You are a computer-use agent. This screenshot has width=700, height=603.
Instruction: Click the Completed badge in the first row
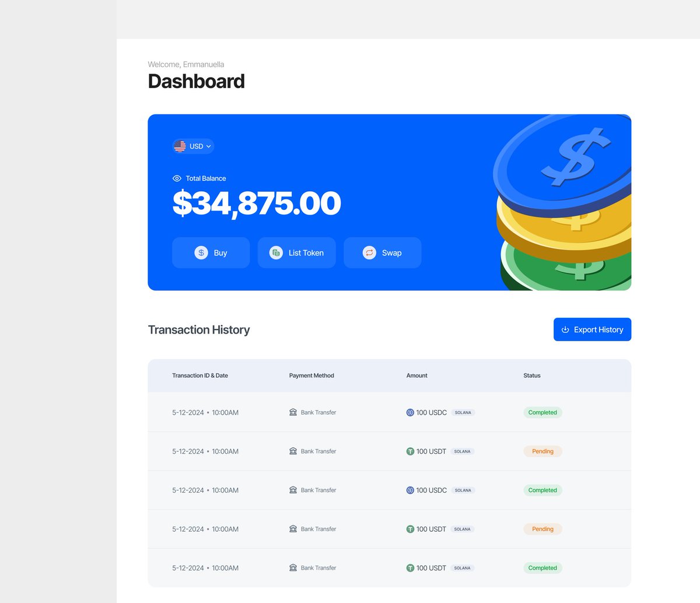(x=542, y=412)
